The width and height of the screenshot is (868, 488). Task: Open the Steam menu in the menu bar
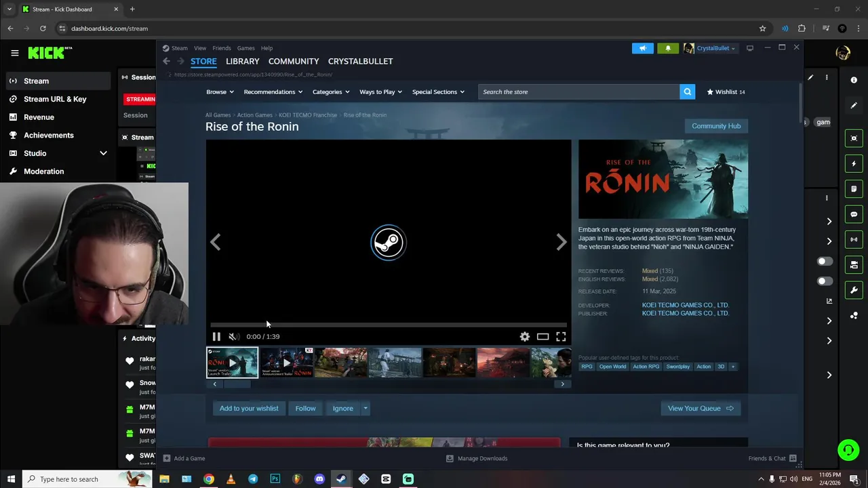(x=179, y=48)
